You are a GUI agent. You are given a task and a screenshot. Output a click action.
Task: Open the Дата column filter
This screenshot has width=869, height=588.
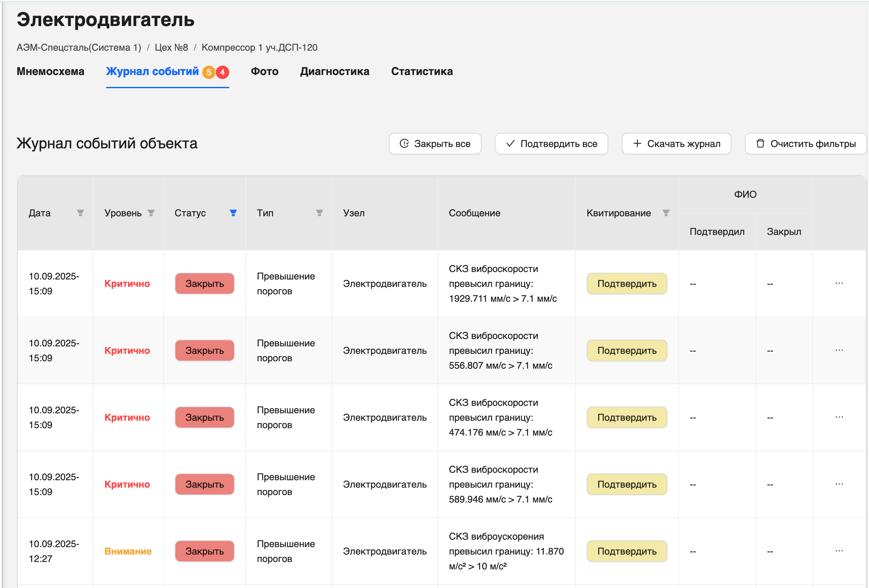click(x=81, y=213)
